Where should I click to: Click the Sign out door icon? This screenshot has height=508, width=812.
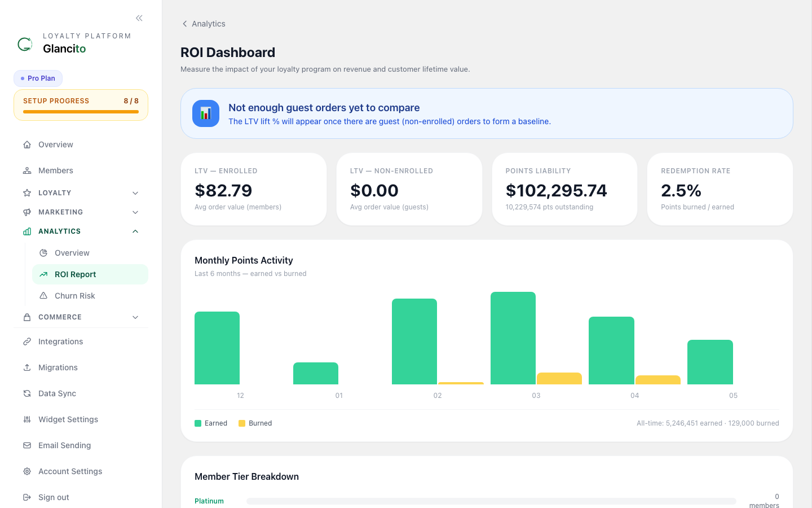click(x=27, y=497)
